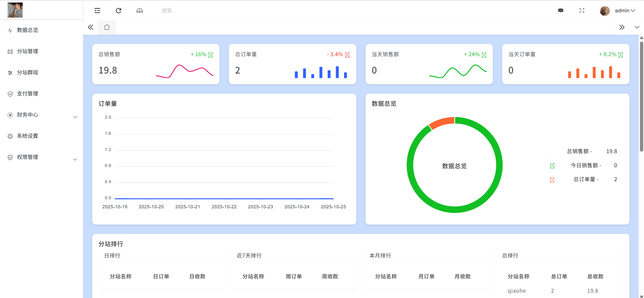Expand the 权限管理 menu
This screenshot has height=298, width=644.
click(75, 159)
